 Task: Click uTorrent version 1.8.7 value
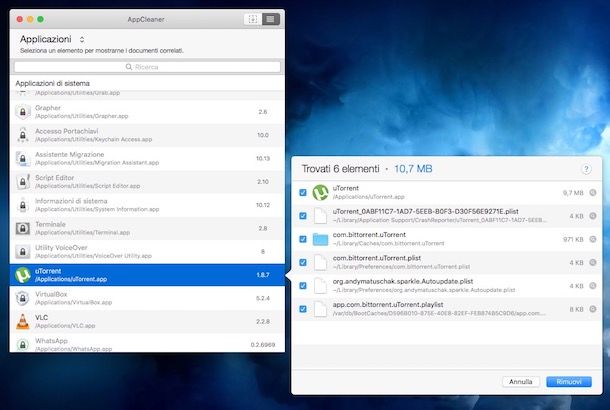pos(263,275)
